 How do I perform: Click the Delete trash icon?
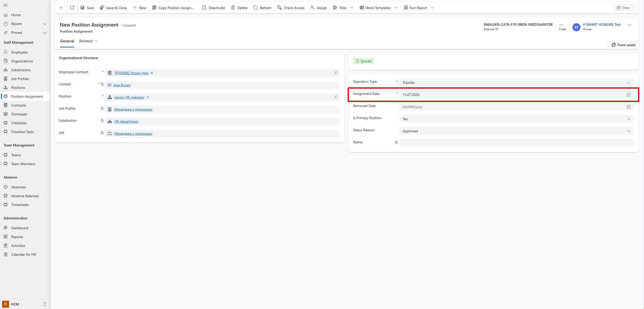pos(233,8)
